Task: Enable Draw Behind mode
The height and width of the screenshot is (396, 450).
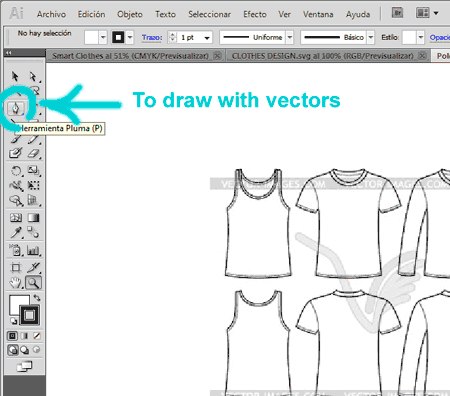Action: [x=25, y=350]
